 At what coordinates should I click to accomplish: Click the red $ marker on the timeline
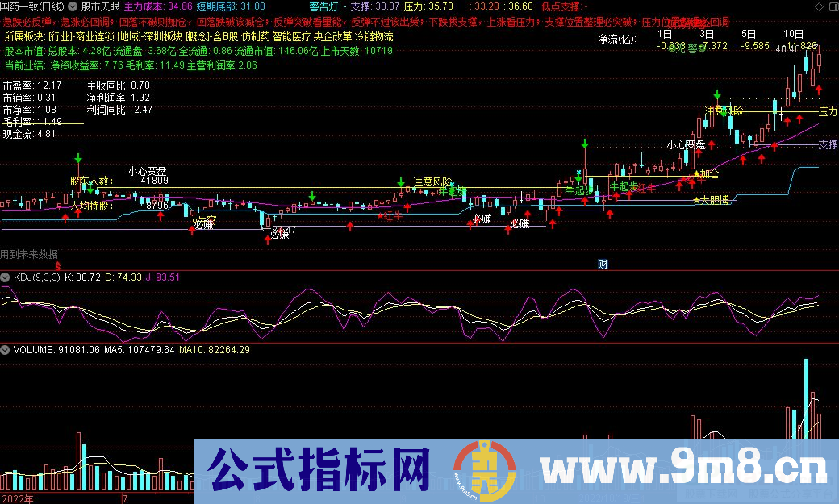click(58, 266)
